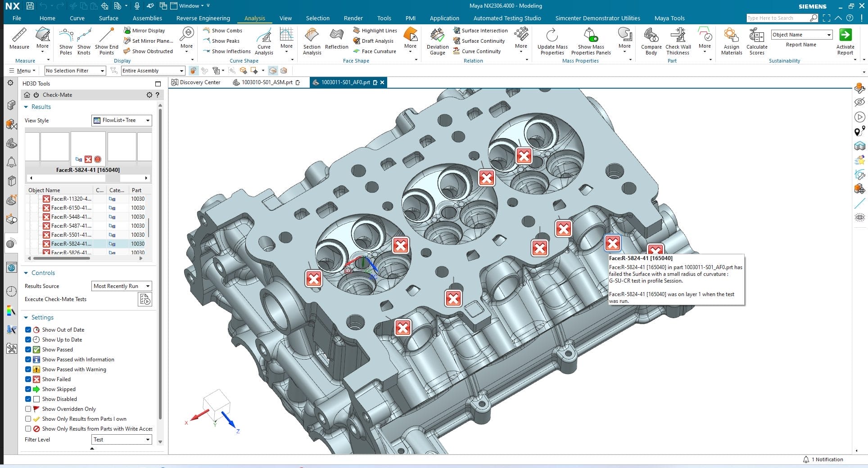Open the Check Wall Thickness tool
The width and height of the screenshot is (868, 468).
[x=678, y=40]
